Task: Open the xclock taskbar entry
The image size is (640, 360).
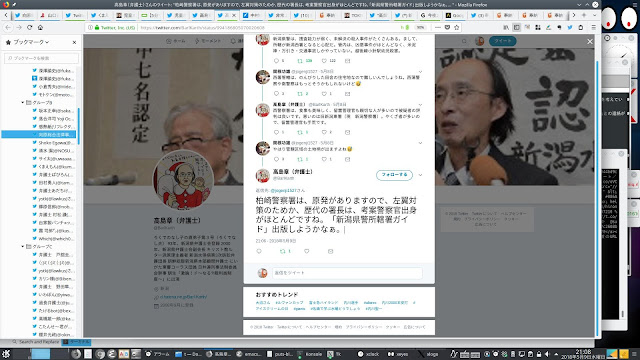Action: coord(369,354)
